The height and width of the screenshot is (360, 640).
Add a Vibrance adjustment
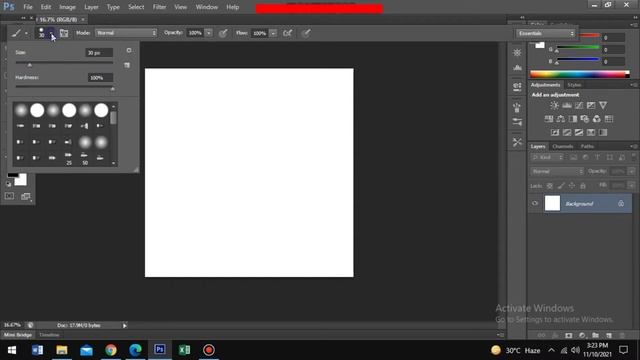(603, 105)
